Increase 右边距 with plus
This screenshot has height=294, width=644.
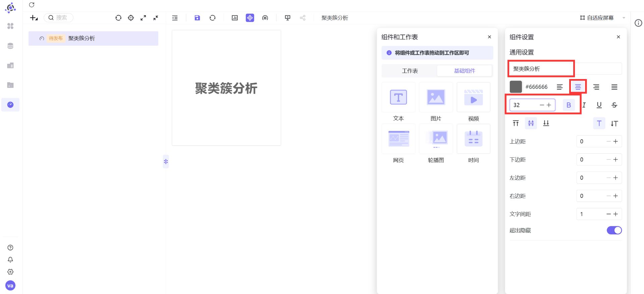tap(615, 196)
